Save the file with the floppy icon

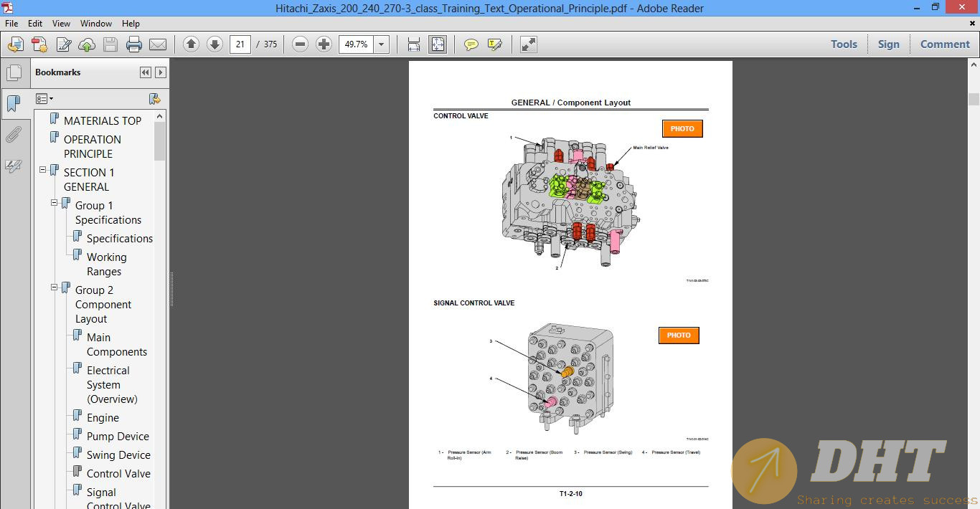(110, 44)
